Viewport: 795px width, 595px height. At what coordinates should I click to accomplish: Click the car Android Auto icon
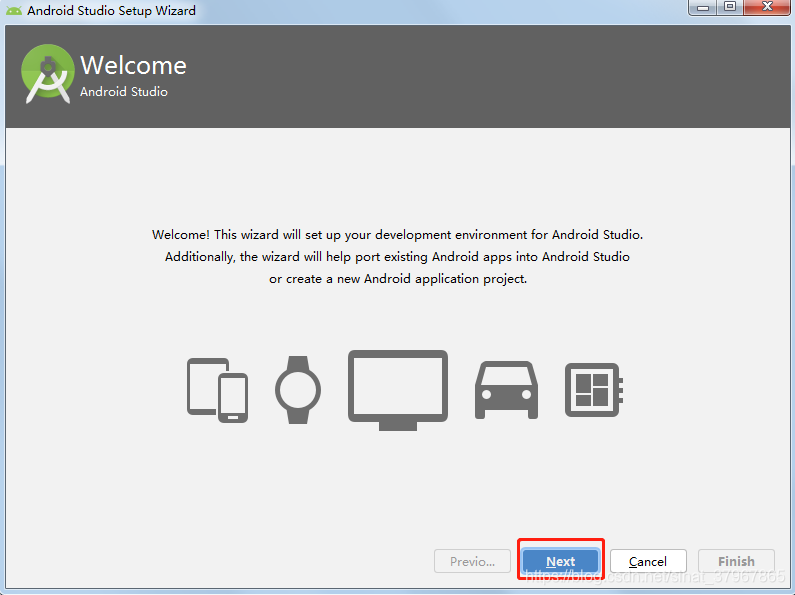(506, 390)
